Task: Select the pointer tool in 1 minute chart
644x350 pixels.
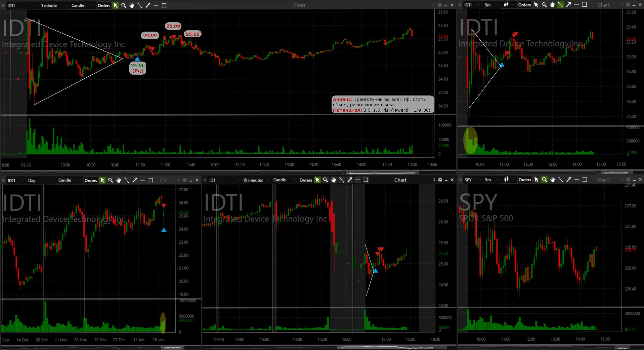Action: [116, 5]
